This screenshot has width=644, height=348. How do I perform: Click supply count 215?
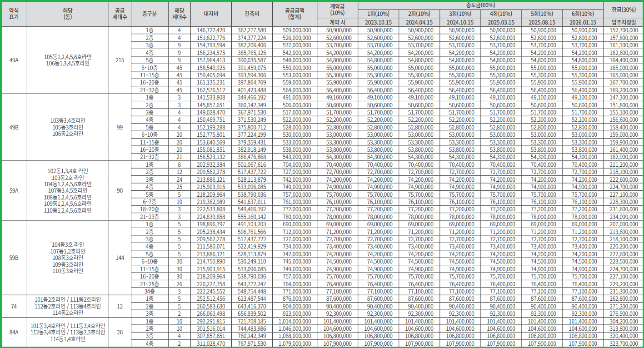120,60
